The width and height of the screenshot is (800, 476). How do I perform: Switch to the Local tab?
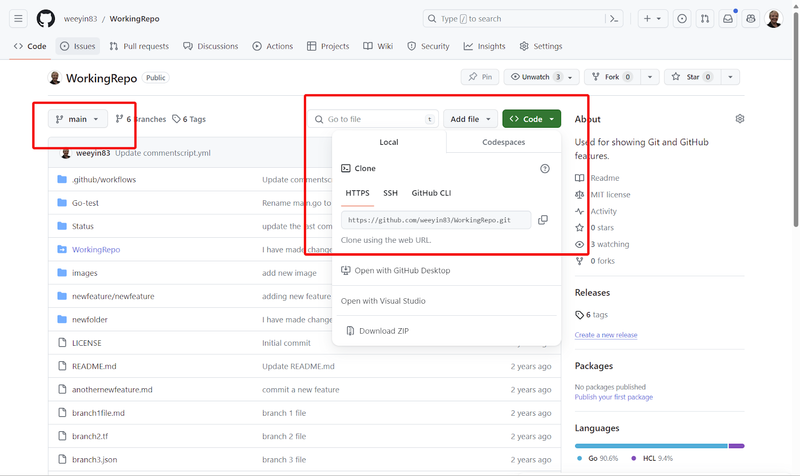tap(389, 142)
